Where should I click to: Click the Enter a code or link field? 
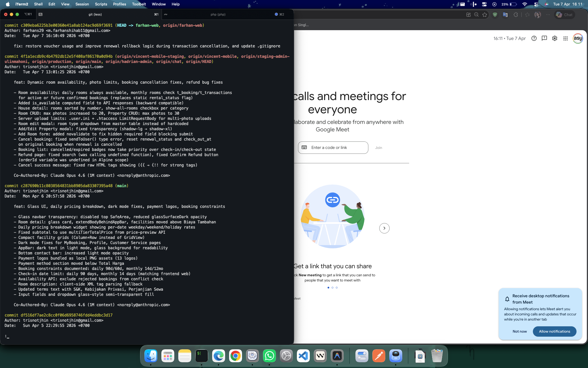(x=333, y=147)
